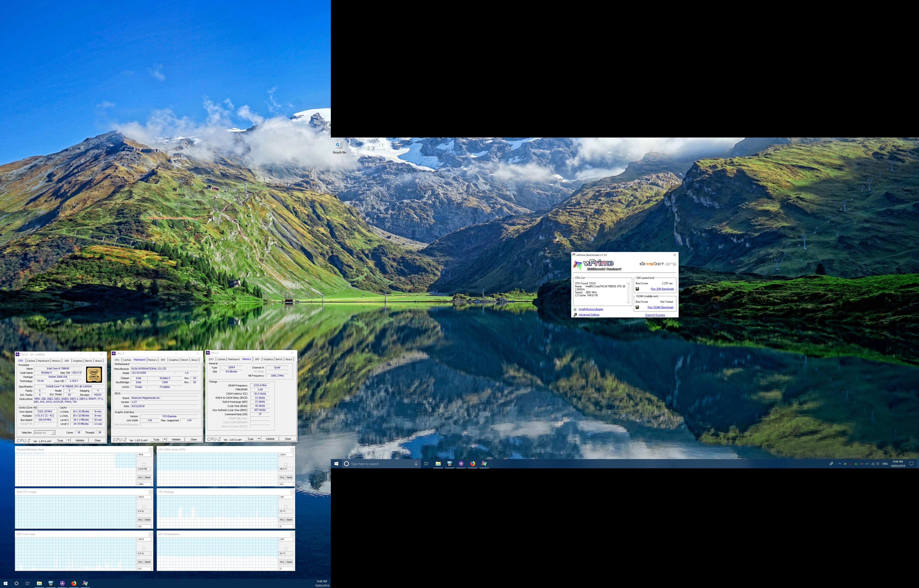919x588 pixels.
Task: Click the save icon under 32M speed test
Action: click(637, 289)
